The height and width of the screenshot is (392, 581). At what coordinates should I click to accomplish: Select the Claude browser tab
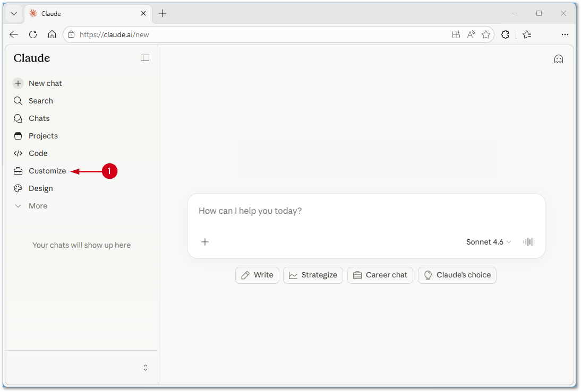point(88,14)
